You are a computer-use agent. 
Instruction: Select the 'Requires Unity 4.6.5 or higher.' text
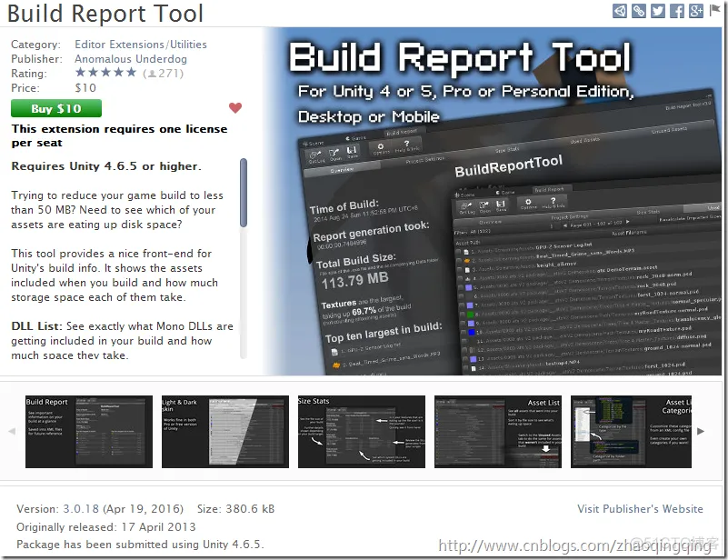tap(106, 166)
